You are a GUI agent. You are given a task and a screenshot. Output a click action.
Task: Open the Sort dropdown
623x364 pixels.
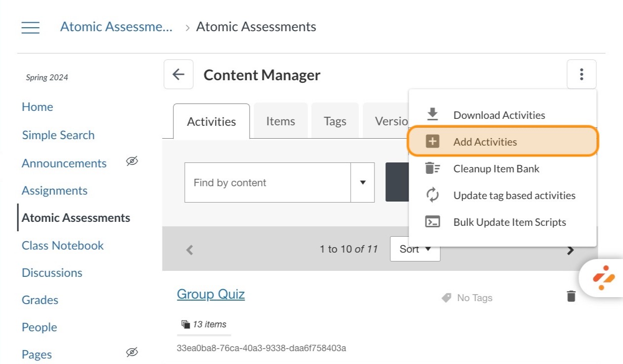click(x=415, y=249)
